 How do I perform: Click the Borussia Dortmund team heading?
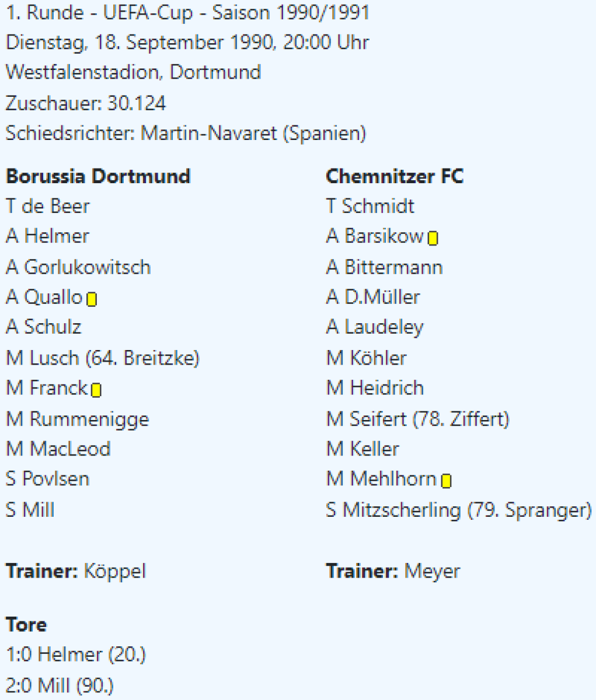click(98, 176)
